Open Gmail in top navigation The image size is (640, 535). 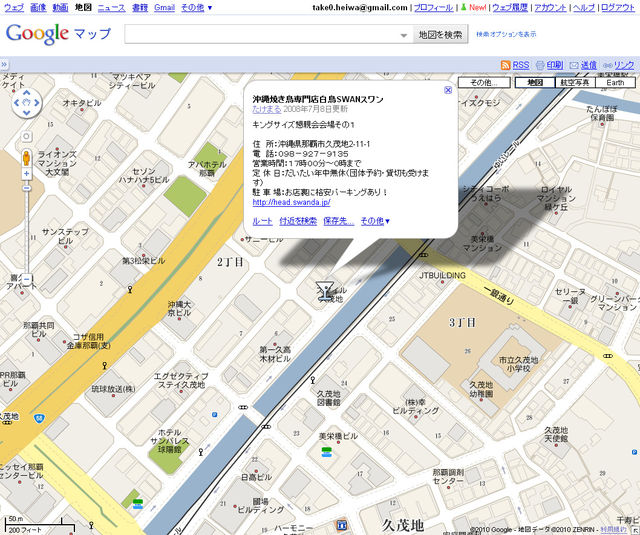(x=164, y=7)
